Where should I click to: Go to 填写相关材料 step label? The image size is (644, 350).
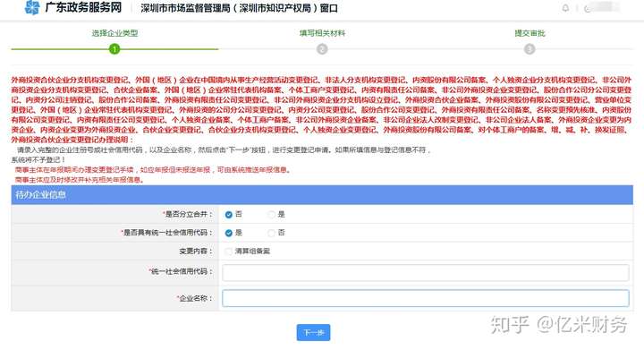coord(322,33)
